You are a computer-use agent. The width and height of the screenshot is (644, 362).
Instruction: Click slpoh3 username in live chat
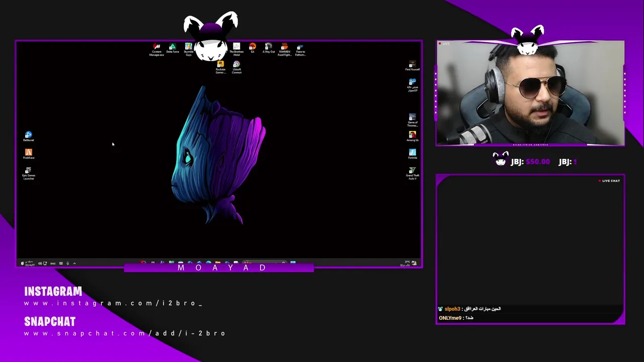tap(452, 309)
